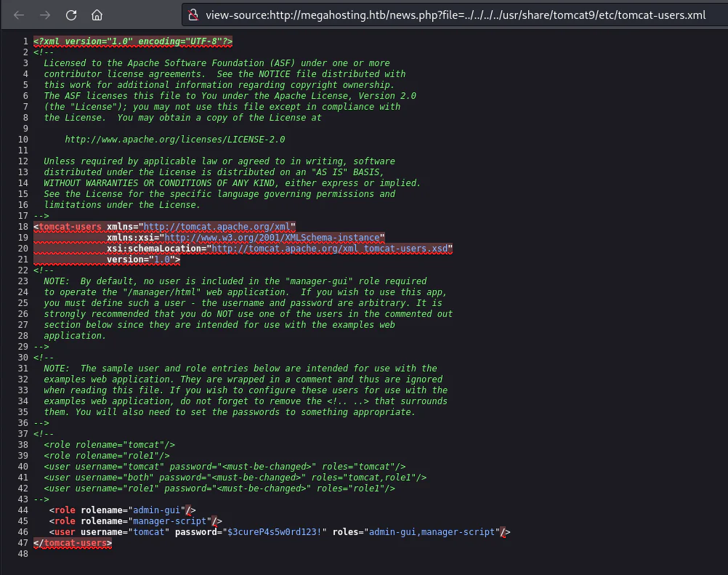Click the opening <tomcat-users tag on line 18
Image resolution: width=728 pixels, height=575 pixels.
[68, 227]
